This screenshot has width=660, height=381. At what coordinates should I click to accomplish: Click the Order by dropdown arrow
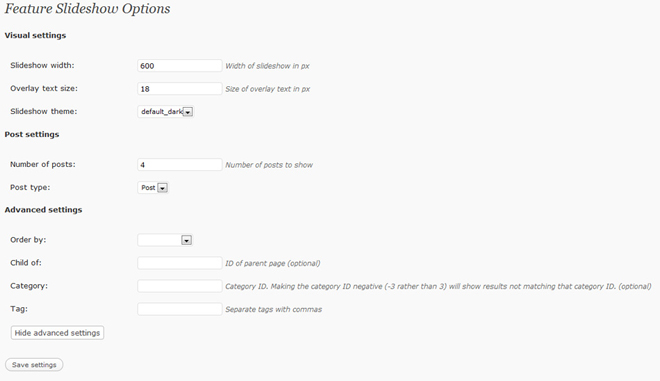(186, 240)
